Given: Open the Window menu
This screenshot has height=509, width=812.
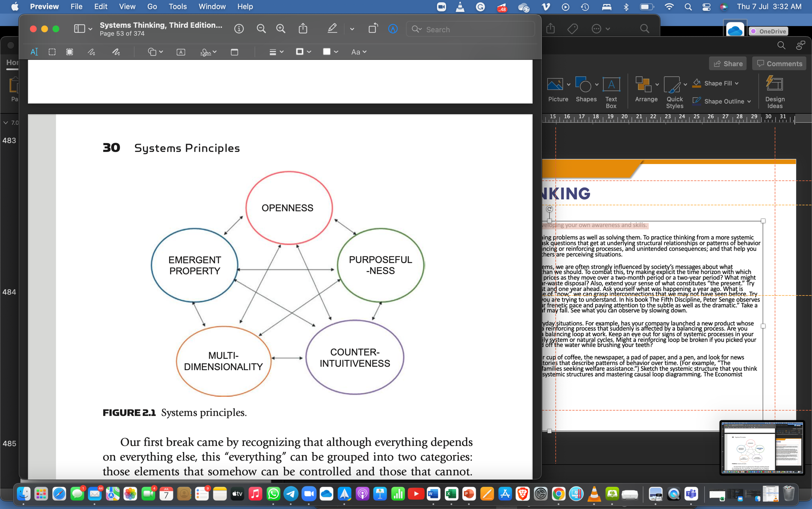Looking at the screenshot, I should tap(212, 6).
